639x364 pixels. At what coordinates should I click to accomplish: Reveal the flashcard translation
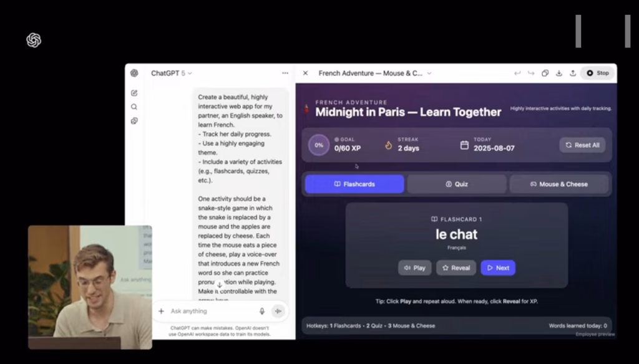point(456,268)
